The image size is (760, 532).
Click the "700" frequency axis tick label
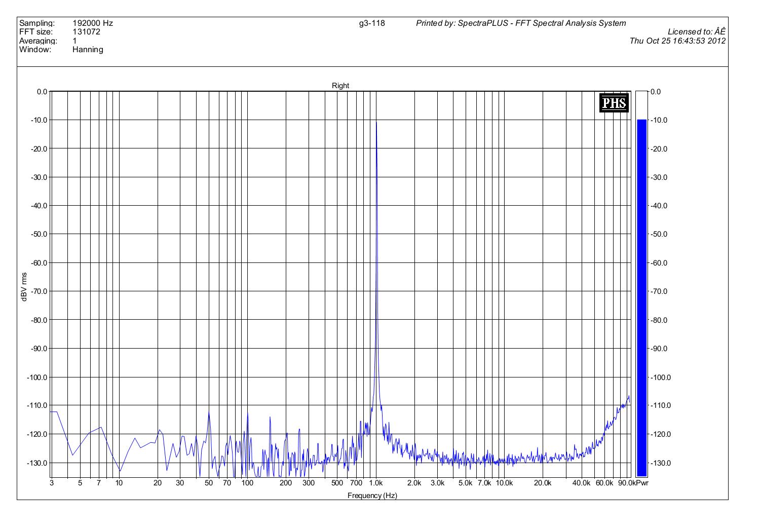tap(356, 483)
